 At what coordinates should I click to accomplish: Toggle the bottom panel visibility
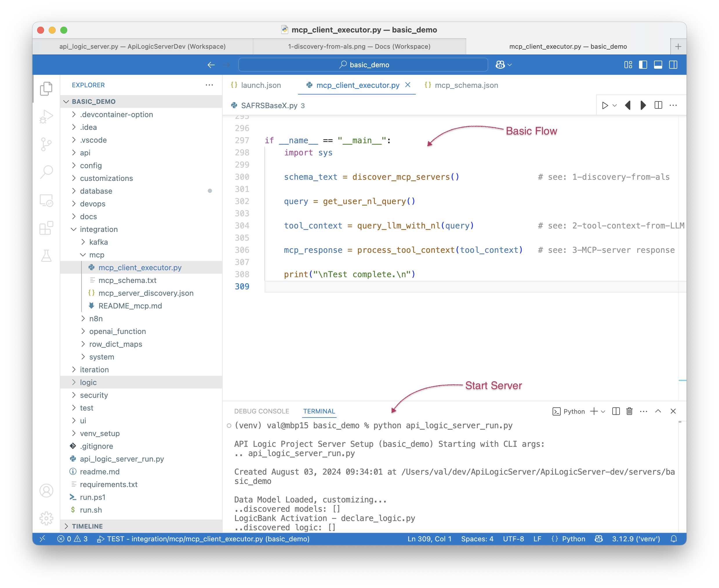point(658,65)
